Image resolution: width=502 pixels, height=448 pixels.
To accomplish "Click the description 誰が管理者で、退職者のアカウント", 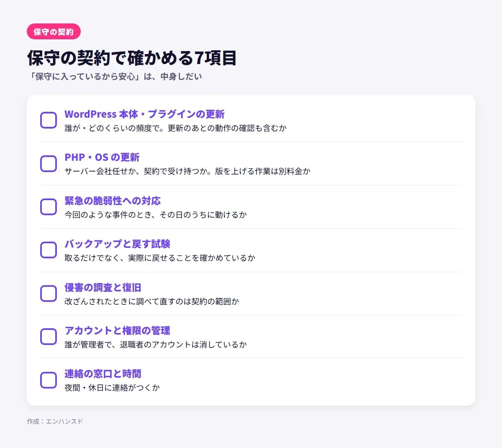I will pyautogui.click(x=156, y=345).
